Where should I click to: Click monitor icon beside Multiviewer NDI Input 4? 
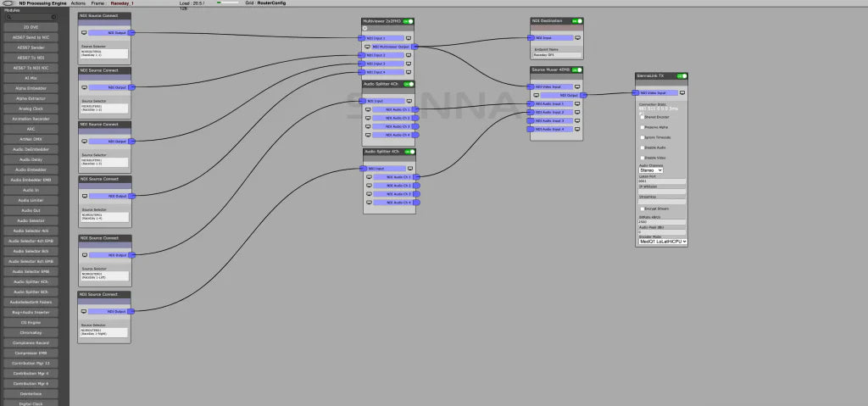pos(409,72)
